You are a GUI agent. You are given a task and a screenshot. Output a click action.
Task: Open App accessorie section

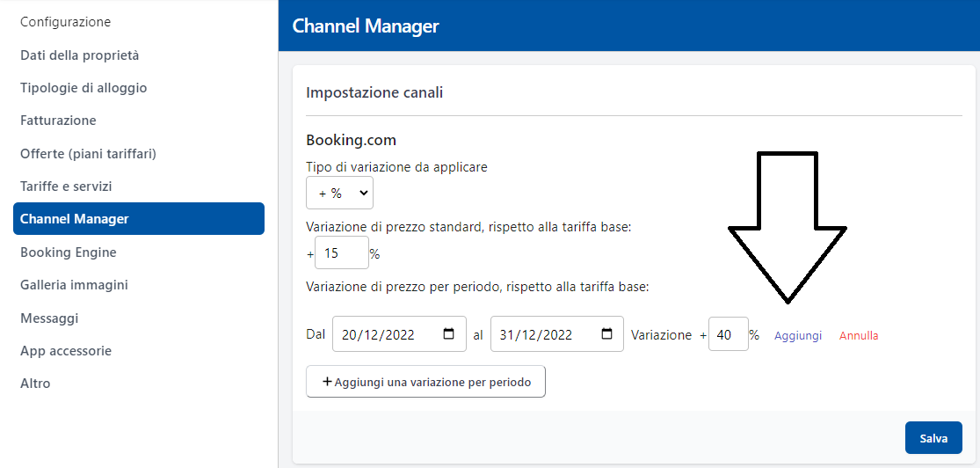[x=66, y=351]
